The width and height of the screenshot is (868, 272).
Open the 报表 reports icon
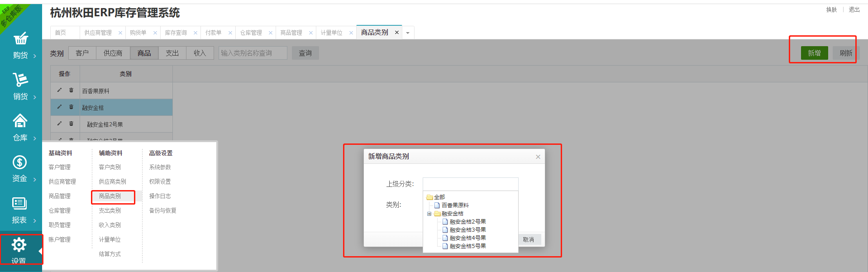(x=19, y=204)
